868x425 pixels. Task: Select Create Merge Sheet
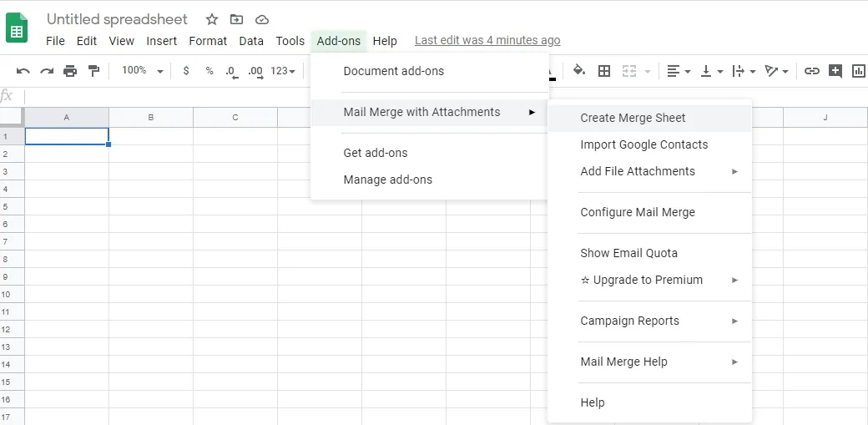point(650,118)
